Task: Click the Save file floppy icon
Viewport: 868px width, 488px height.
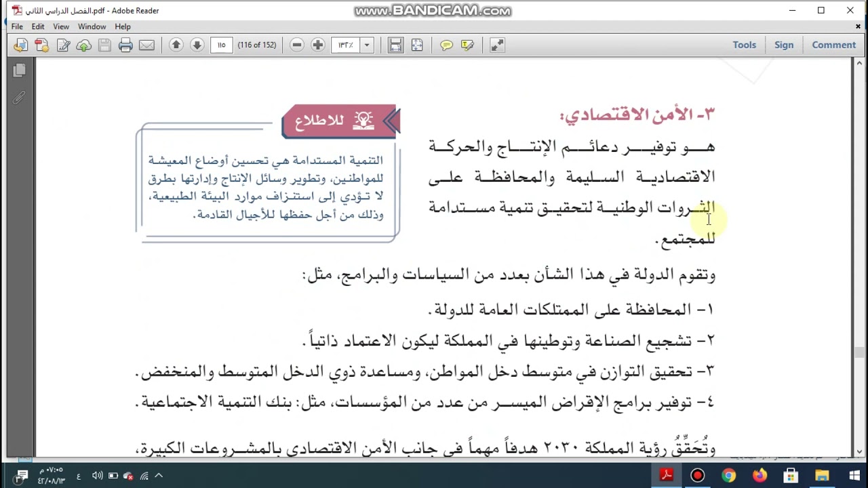Action: tap(104, 45)
